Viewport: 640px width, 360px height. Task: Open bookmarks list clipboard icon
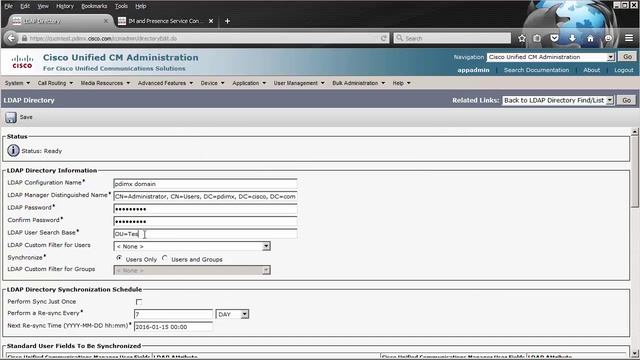pyautogui.click(x=537, y=38)
